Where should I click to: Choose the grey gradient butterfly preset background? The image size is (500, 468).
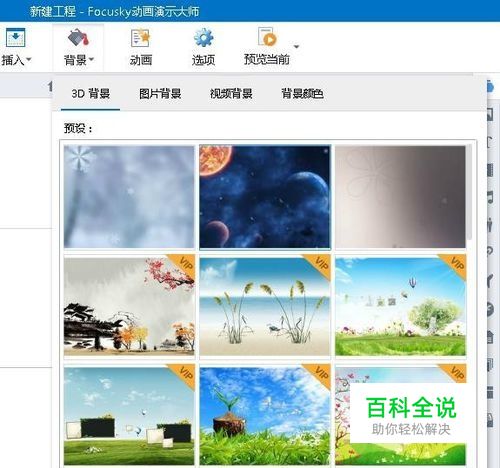click(x=400, y=197)
